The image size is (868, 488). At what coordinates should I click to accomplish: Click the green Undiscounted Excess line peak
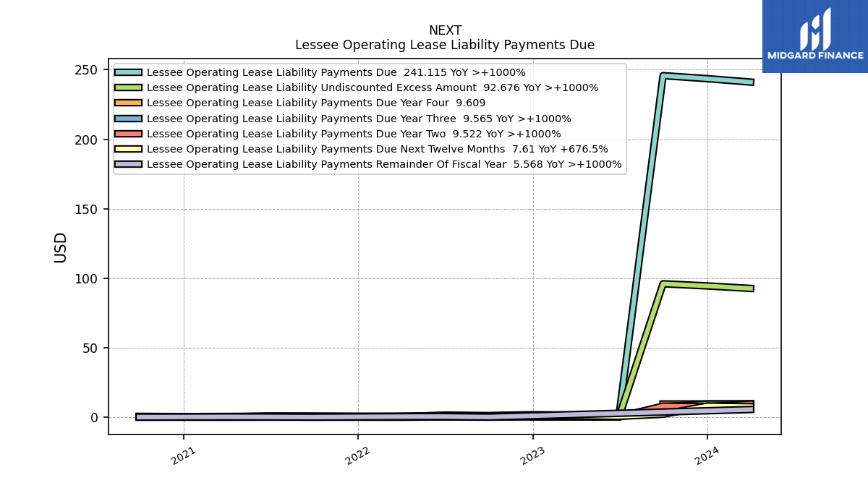pos(663,283)
